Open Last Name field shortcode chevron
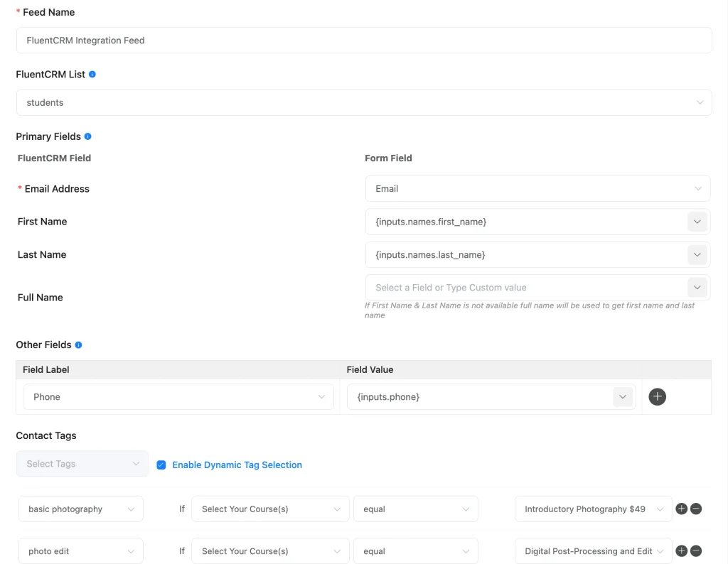Image resolution: width=728 pixels, height=564 pixels. tap(697, 254)
